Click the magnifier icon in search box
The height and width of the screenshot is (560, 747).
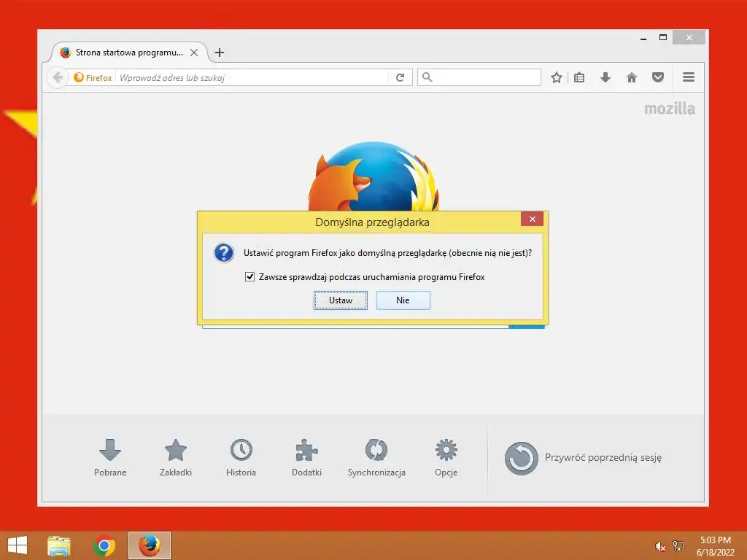(x=427, y=77)
